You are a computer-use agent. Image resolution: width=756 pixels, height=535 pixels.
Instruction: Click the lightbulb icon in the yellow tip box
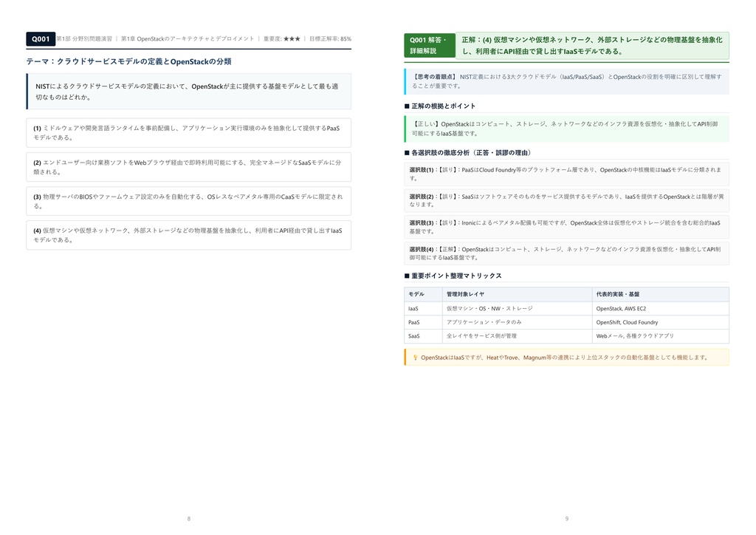[415, 358]
